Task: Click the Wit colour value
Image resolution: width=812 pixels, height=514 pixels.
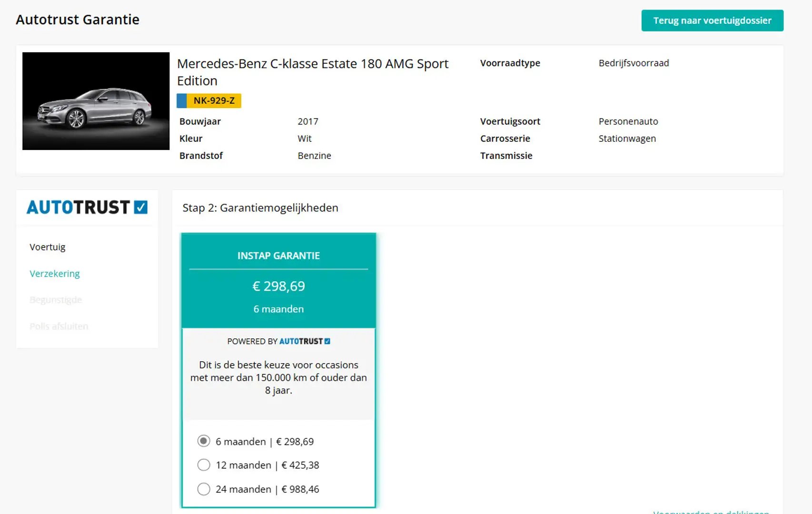Action: 305,138
